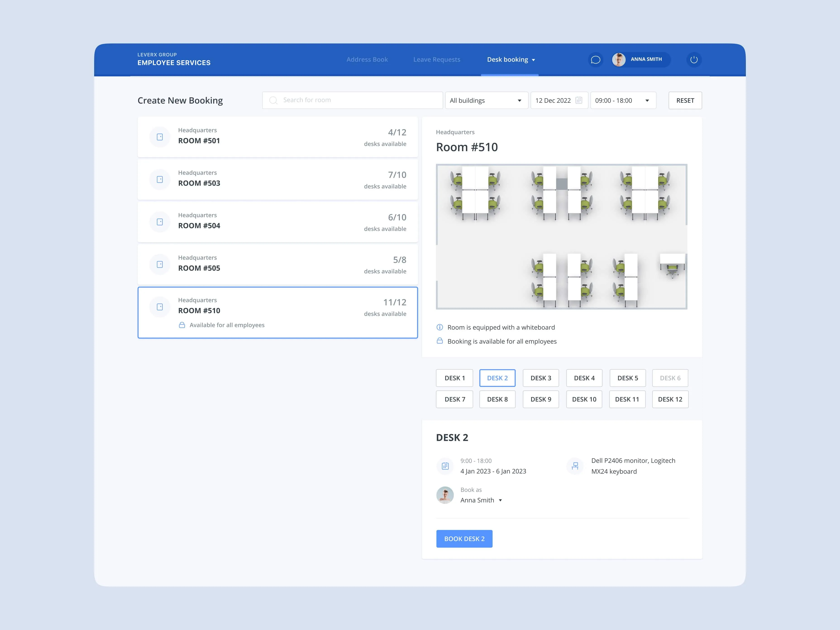This screenshot has height=630, width=840.
Task: Select DESK 5 from the desk grid
Action: coord(627,378)
